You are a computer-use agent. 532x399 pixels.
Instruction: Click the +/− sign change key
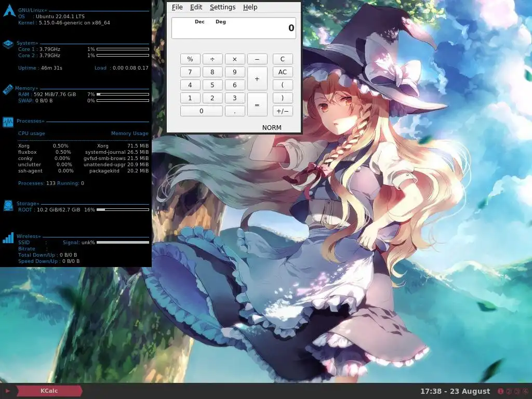(283, 111)
